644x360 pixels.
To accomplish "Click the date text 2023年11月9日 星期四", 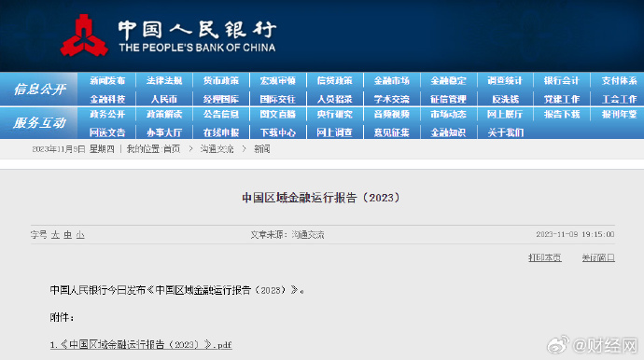I will point(73,149).
